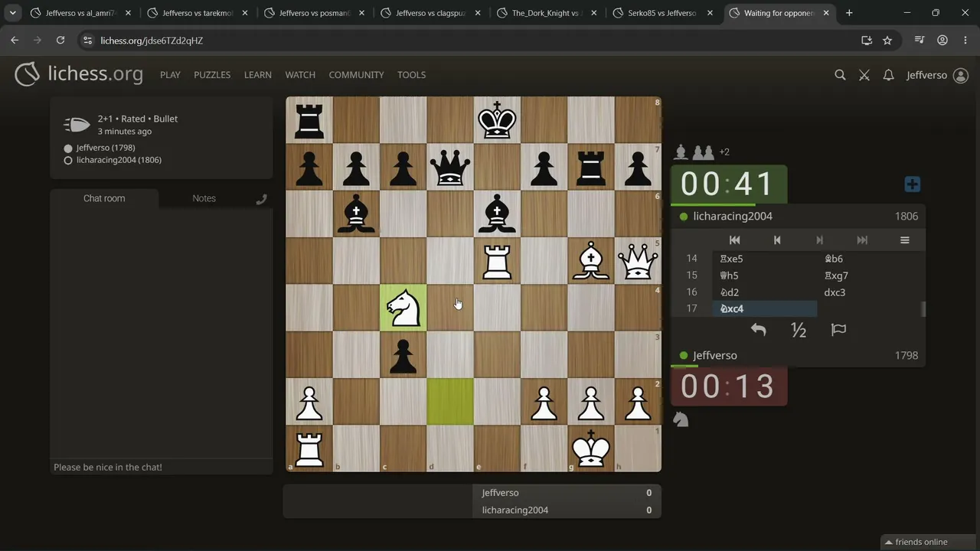Click the highlighted empty d2 square
Screen dimensions: 980x551
point(450,402)
